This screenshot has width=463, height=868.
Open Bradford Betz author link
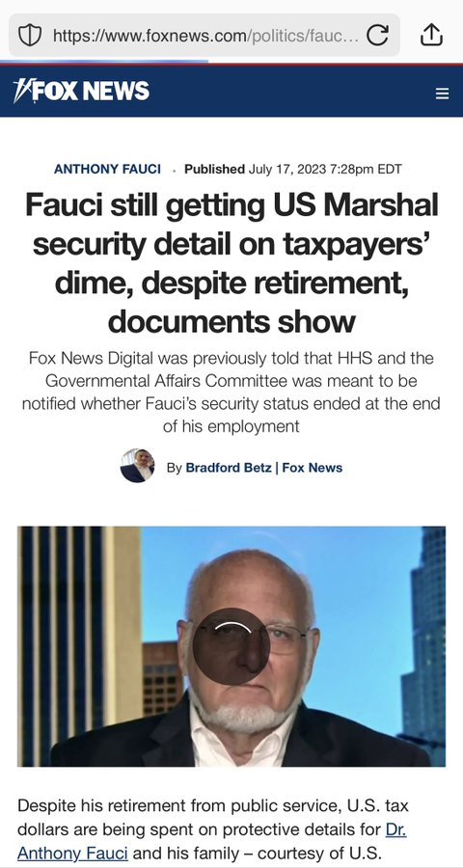point(229,468)
